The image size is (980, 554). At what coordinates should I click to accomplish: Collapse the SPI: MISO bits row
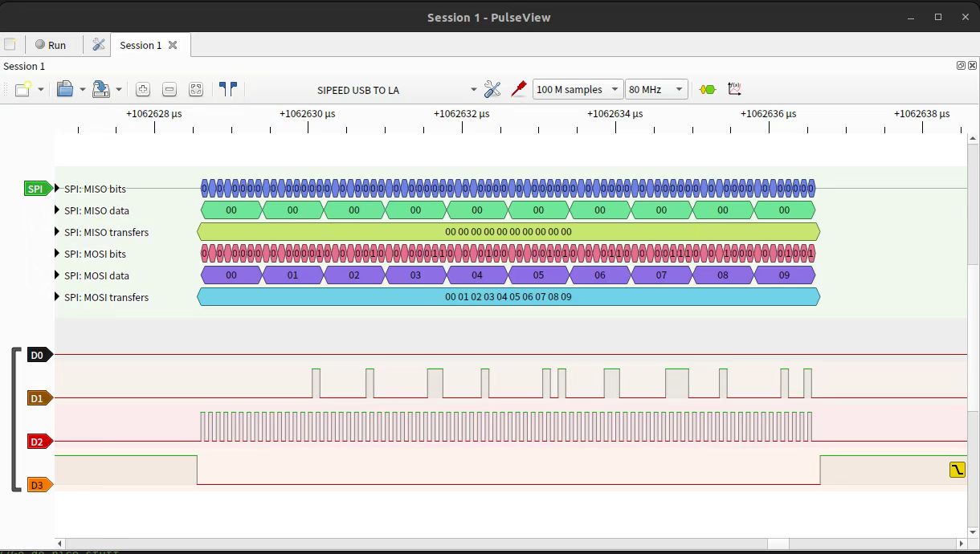[x=57, y=189]
